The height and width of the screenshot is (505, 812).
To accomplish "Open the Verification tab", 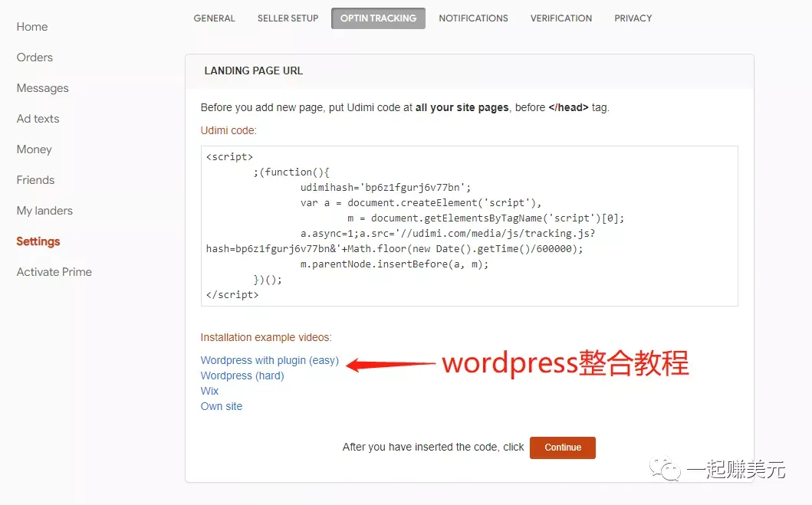I will pos(561,18).
